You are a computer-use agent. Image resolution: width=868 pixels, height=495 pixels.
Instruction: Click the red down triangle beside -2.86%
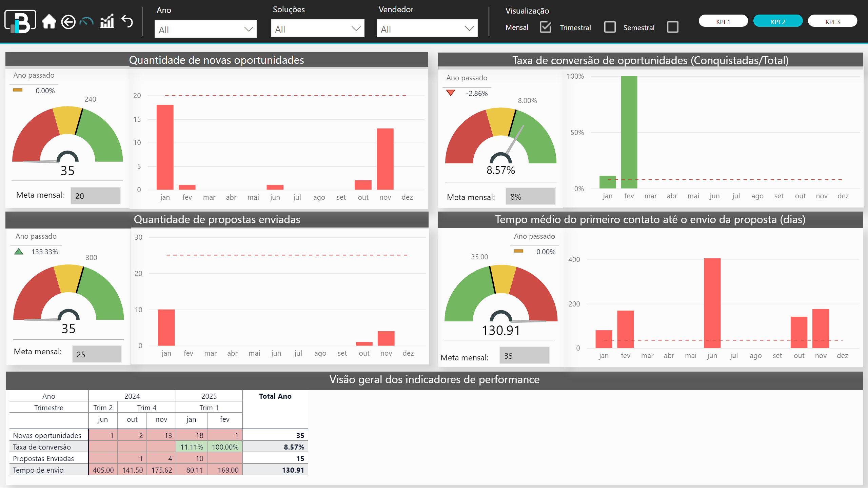click(x=451, y=93)
